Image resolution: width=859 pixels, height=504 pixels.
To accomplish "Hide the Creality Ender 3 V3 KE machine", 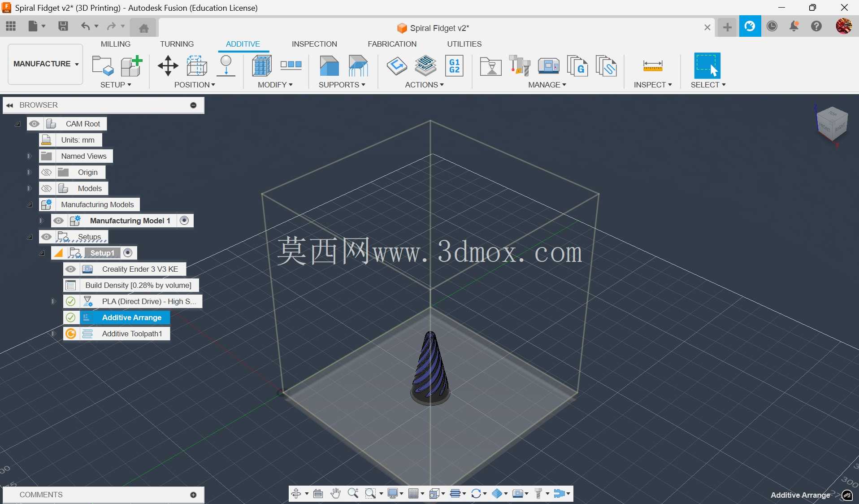I will 70,269.
